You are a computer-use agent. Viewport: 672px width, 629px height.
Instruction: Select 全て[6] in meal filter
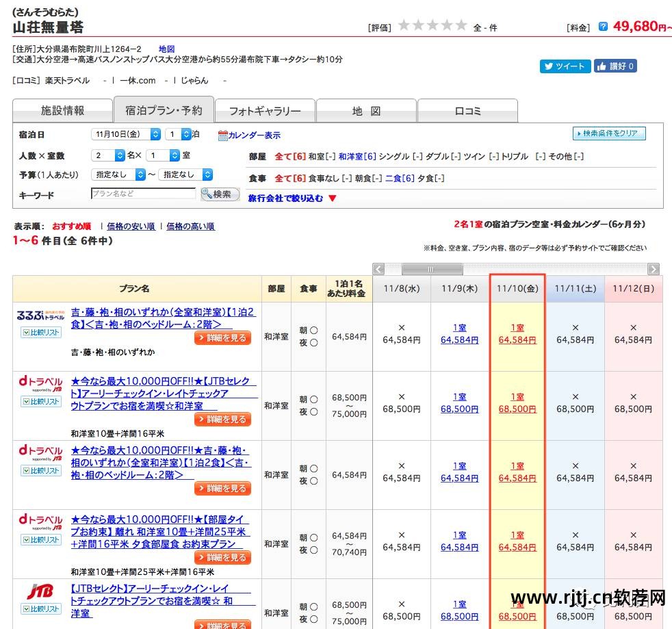[x=290, y=178]
